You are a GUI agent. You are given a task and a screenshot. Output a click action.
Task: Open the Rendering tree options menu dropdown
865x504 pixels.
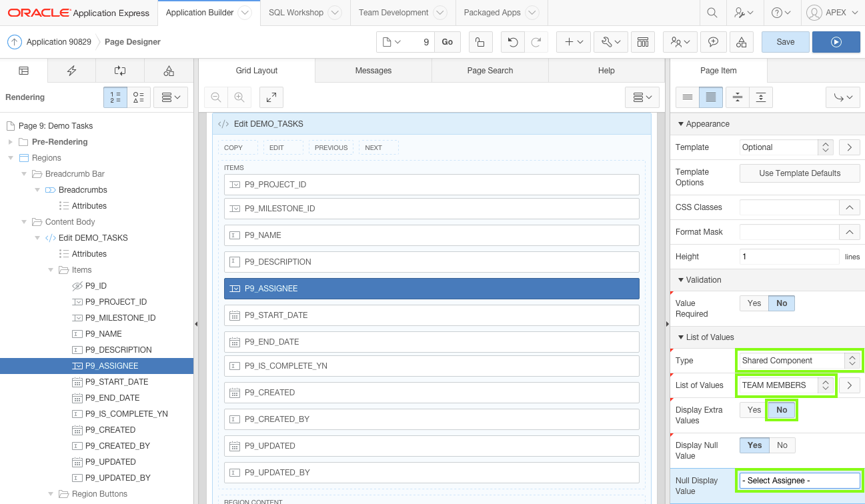171,97
